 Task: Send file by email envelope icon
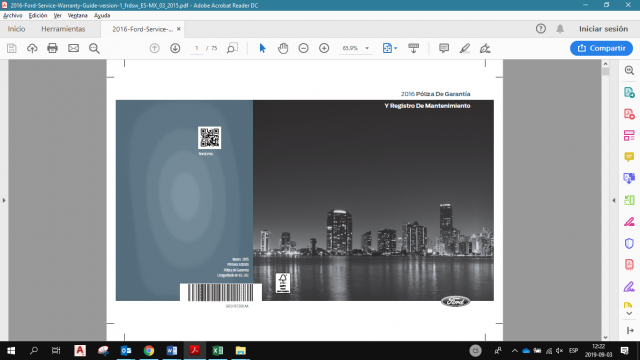(73, 48)
